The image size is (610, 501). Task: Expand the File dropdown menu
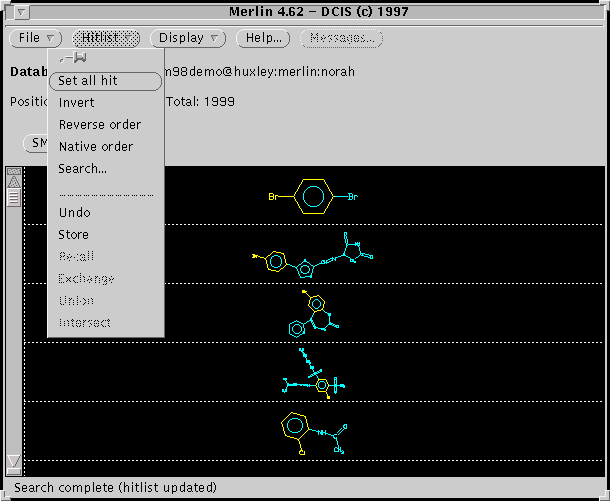[36, 38]
